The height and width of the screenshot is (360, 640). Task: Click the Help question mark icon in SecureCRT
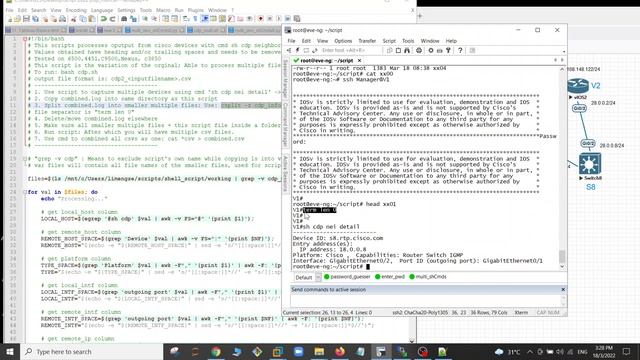point(460,50)
